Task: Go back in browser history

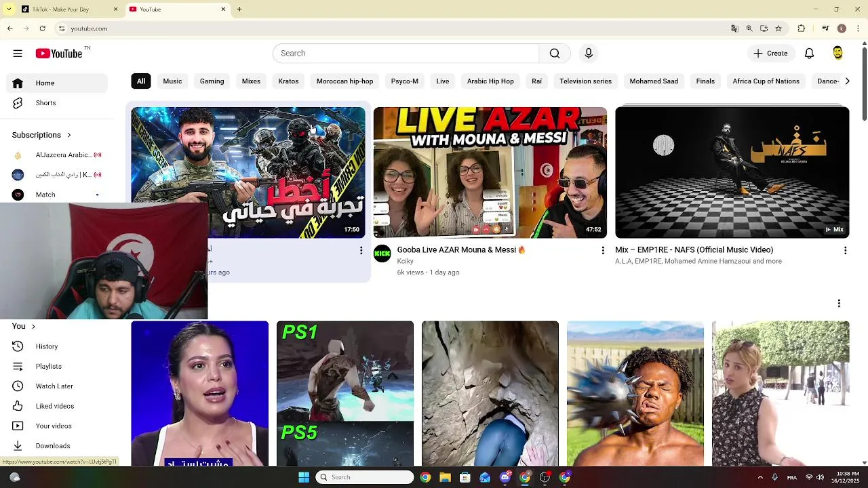Action: 9,28
